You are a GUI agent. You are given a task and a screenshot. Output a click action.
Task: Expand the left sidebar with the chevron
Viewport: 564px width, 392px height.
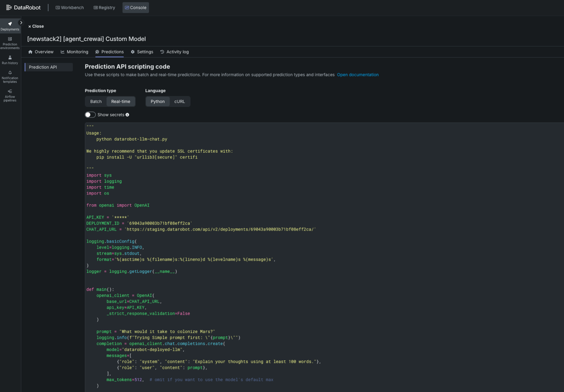(21, 23)
